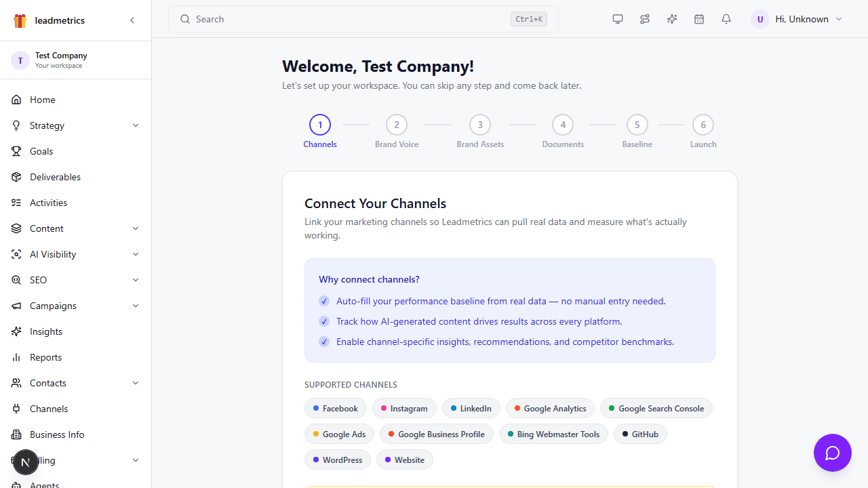Viewport: 868px width, 488px height.
Task: Click the search magnifier icon
Action: 185,19
